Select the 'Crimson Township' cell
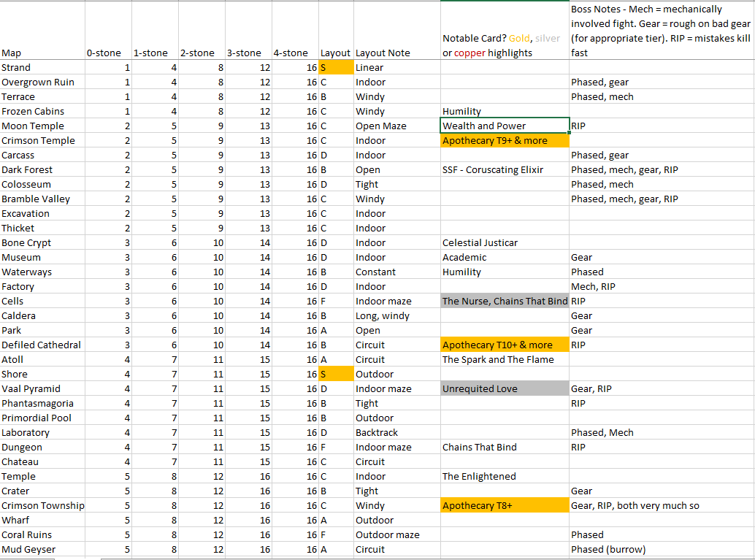The image size is (755, 560). [42, 505]
